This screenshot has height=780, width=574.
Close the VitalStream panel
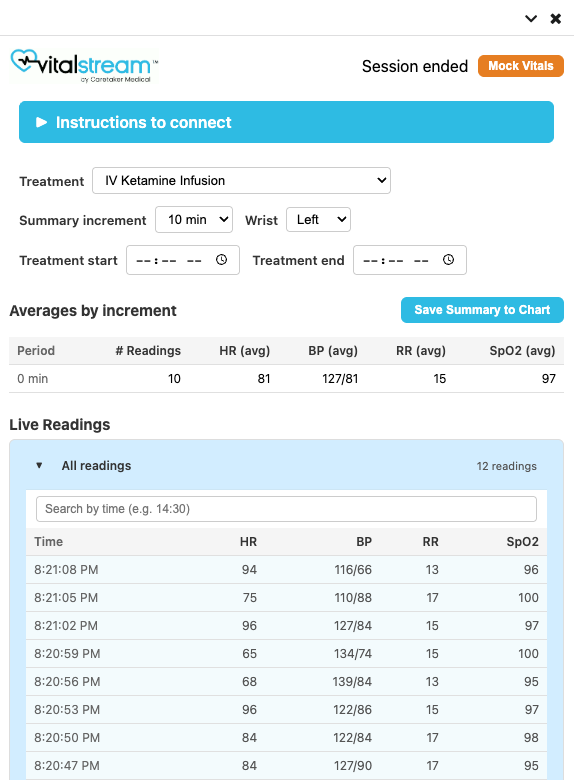[556, 19]
